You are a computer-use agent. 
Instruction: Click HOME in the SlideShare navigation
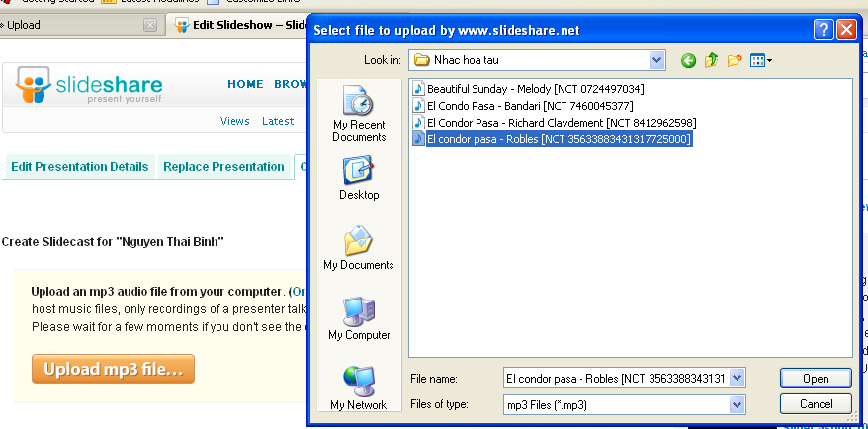245,84
